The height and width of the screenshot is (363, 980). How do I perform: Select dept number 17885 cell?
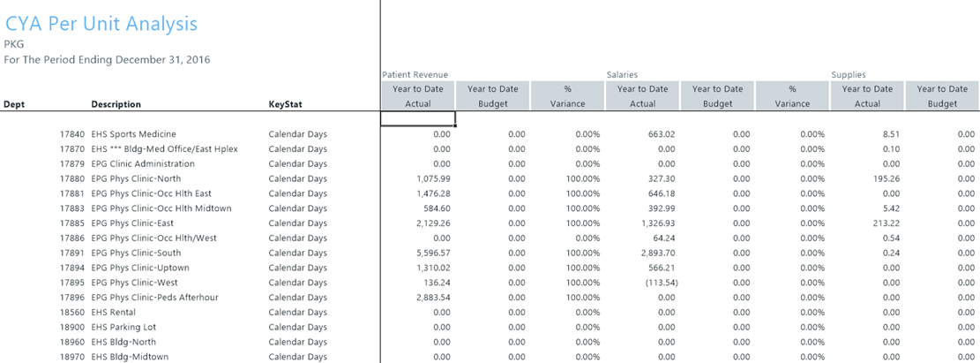point(71,223)
